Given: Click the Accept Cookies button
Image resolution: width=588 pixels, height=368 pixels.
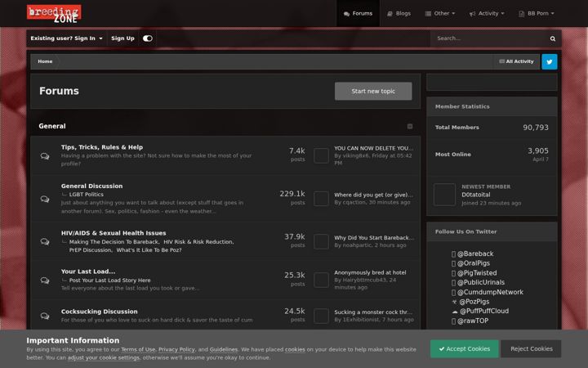Looking at the screenshot, I should (x=464, y=349).
